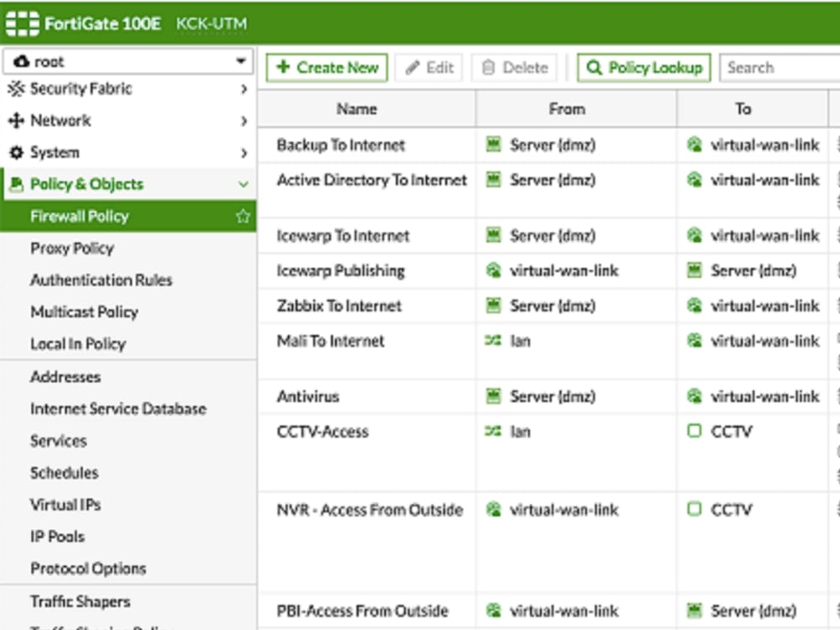The image size is (840, 630).
Task: Click virtual-wan-link icon in NVR row
Action: (493, 510)
